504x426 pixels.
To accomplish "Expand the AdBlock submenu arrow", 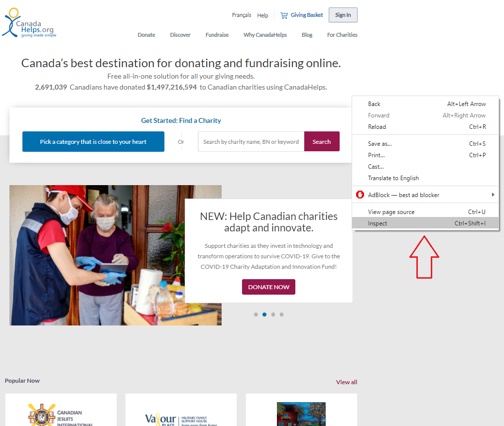I will (x=493, y=195).
